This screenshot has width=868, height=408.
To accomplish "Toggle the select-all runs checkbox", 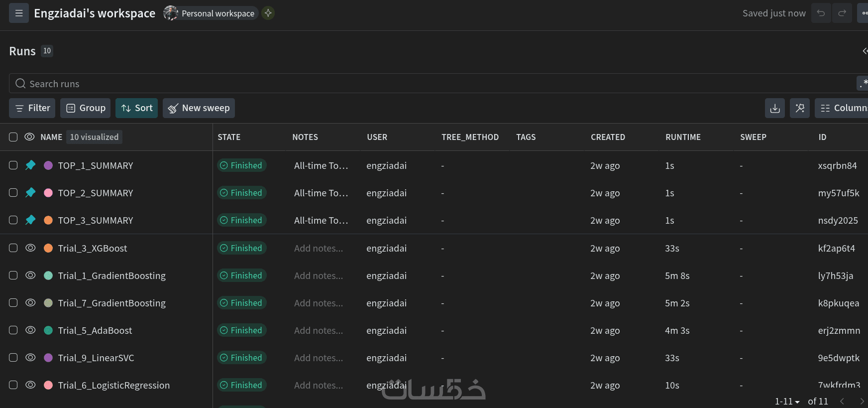I will click(x=13, y=137).
